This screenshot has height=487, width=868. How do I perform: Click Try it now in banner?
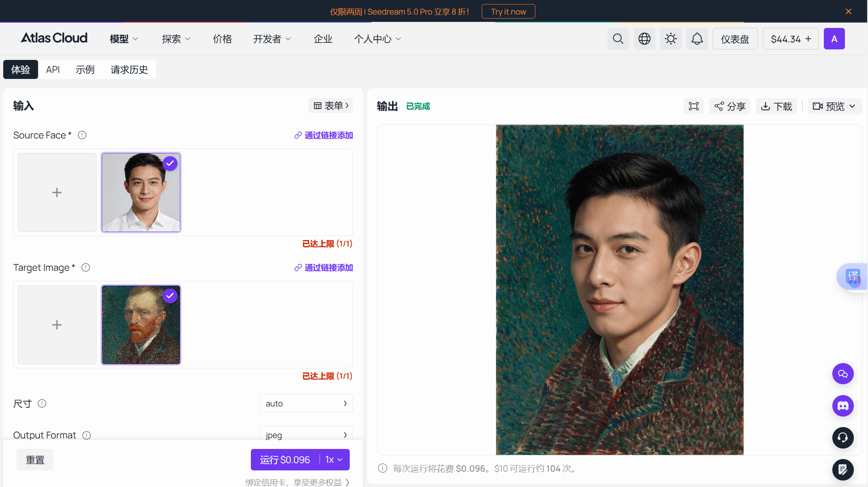[x=509, y=11]
